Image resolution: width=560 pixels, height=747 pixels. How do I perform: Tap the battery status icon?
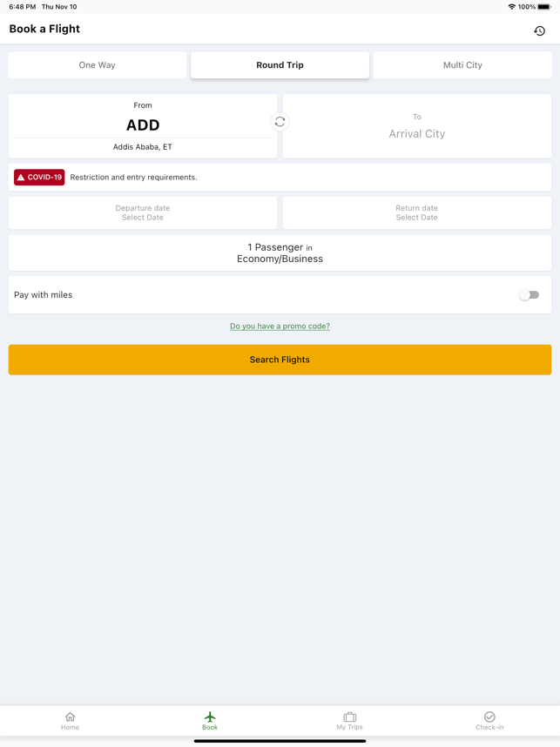[544, 7]
